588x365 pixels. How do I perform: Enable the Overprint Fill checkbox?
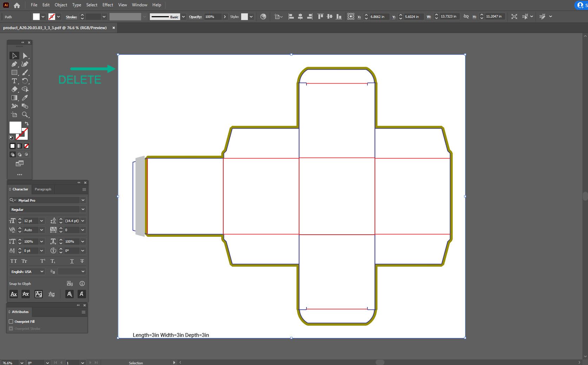pos(11,321)
